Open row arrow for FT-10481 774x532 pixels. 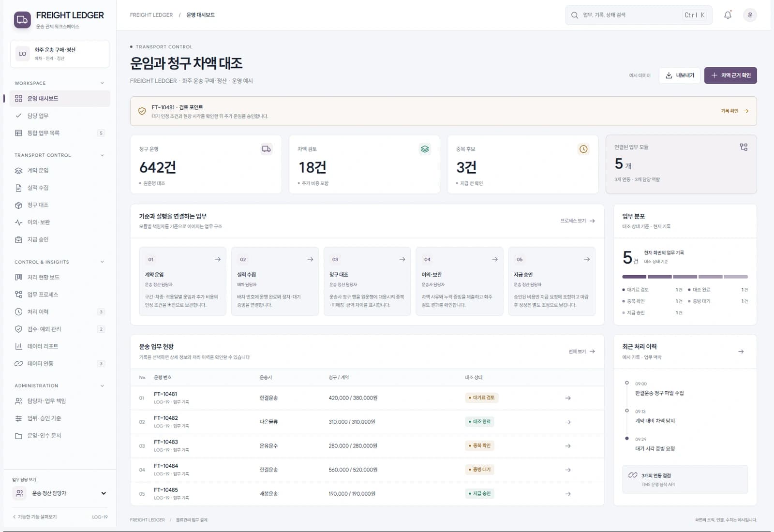pyautogui.click(x=568, y=398)
